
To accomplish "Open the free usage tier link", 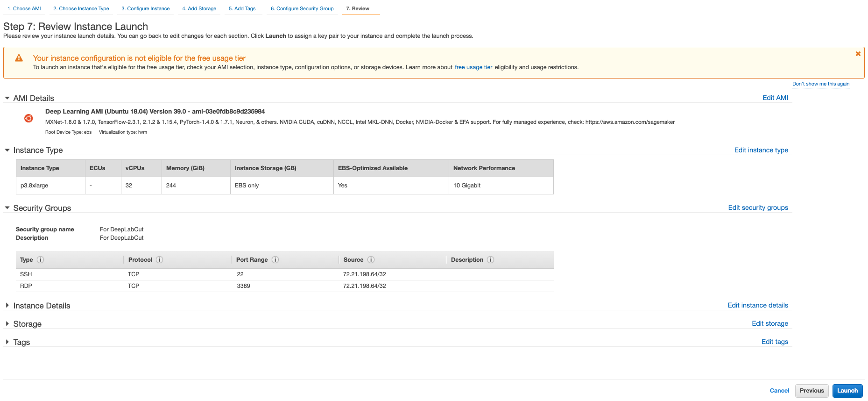I will coord(473,67).
